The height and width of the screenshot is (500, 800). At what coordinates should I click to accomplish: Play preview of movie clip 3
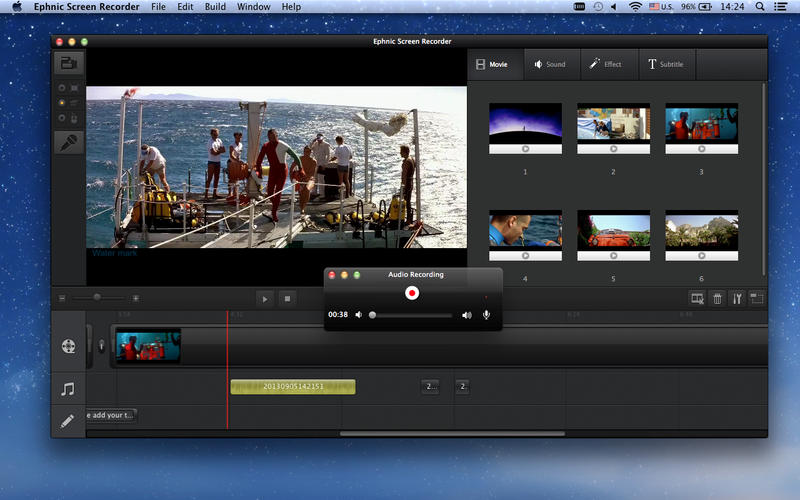point(702,149)
